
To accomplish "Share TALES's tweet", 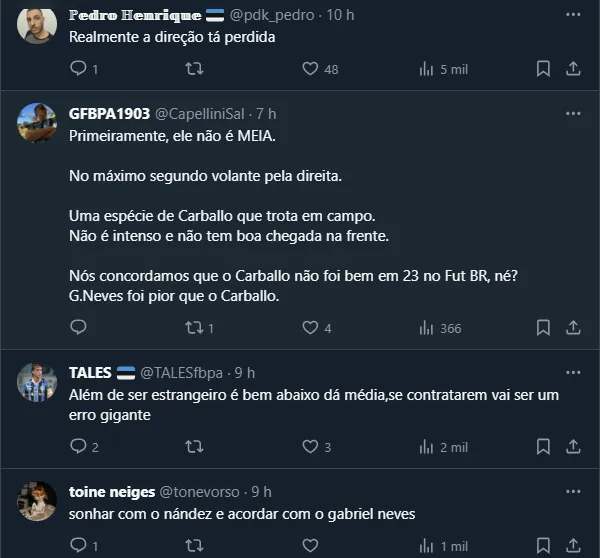I will 573,447.
